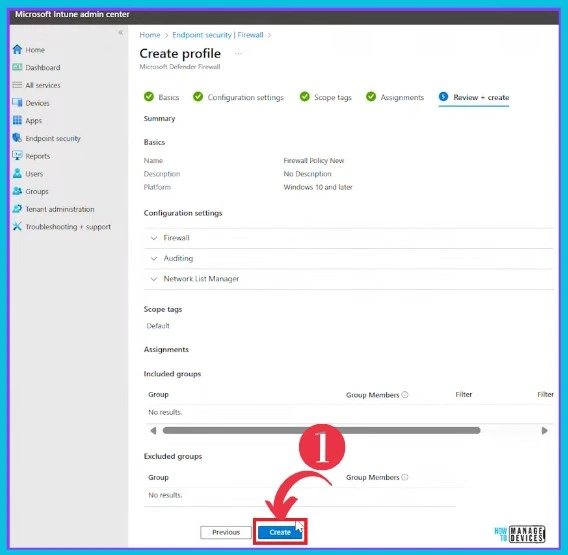Select Endpoint security in the sidebar
This screenshot has height=555, width=568.
[53, 138]
